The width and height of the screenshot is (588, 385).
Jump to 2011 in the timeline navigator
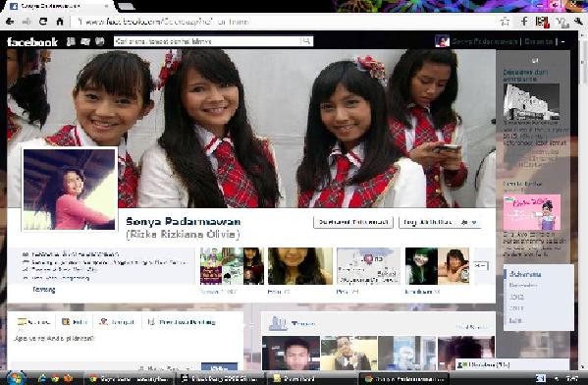[516, 308]
